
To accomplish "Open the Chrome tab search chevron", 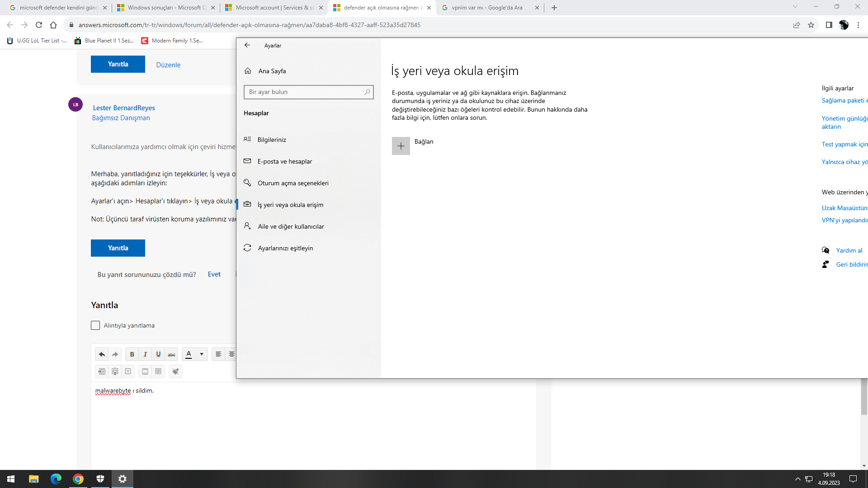I will pyautogui.click(x=795, y=7).
